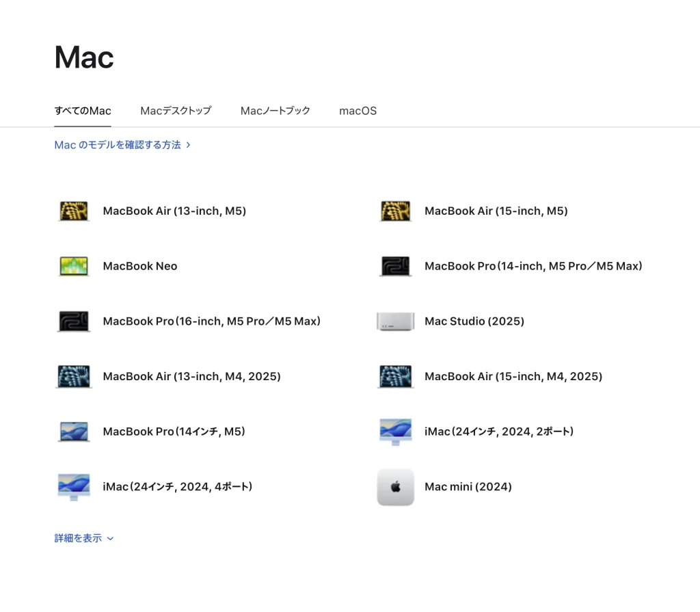Click the MacBook Air 15-inch M5 icon
This screenshot has width=700, height=612.
395,211
